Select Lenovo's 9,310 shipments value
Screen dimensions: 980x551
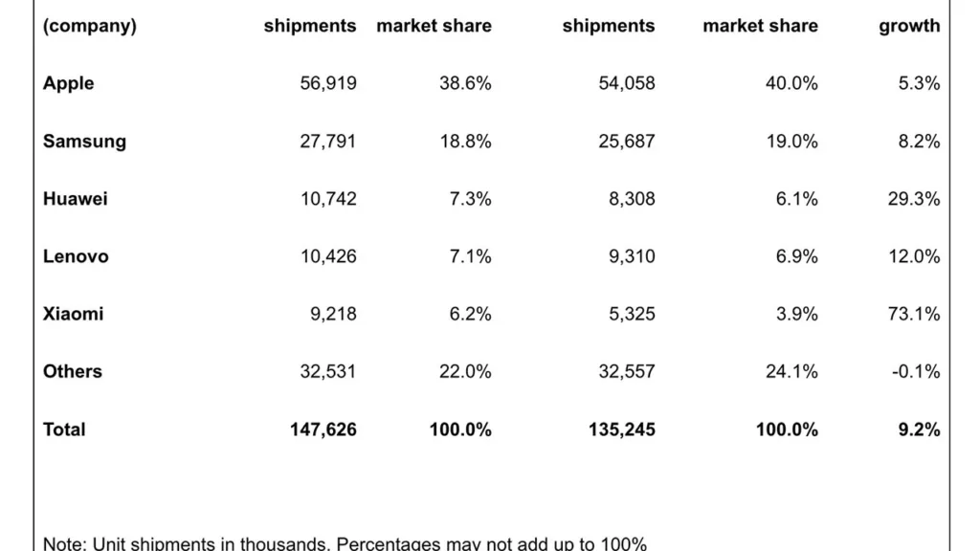(632, 256)
